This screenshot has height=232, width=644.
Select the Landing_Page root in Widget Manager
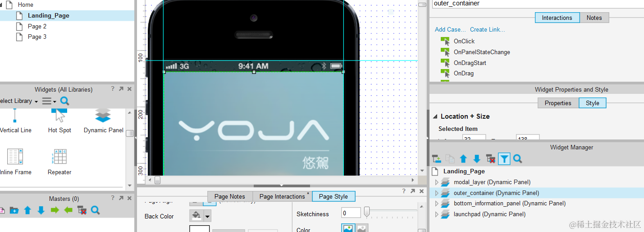pyautogui.click(x=464, y=172)
